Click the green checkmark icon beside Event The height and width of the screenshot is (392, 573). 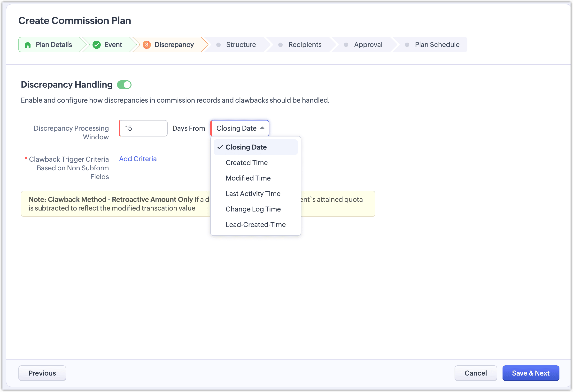point(97,45)
